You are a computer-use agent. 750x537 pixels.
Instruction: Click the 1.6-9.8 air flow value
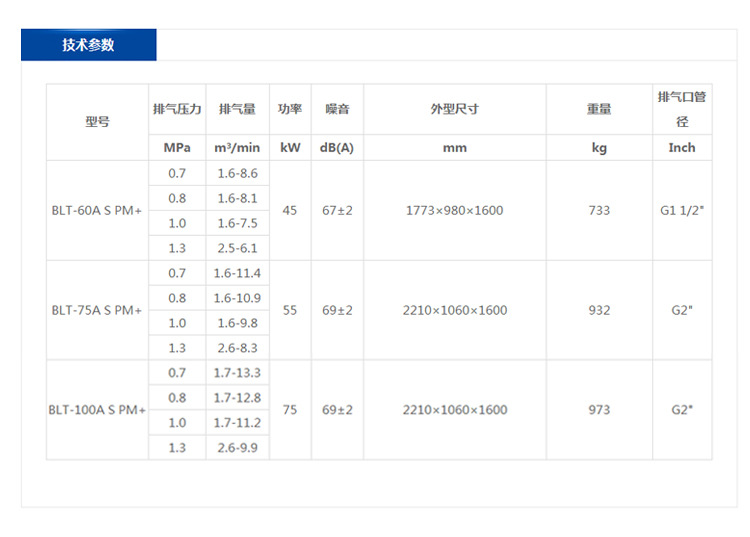click(237, 323)
